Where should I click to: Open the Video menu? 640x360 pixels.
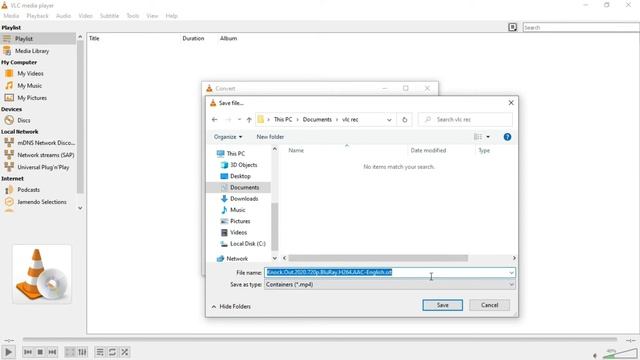pyautogui.click(x=85, y=16)
